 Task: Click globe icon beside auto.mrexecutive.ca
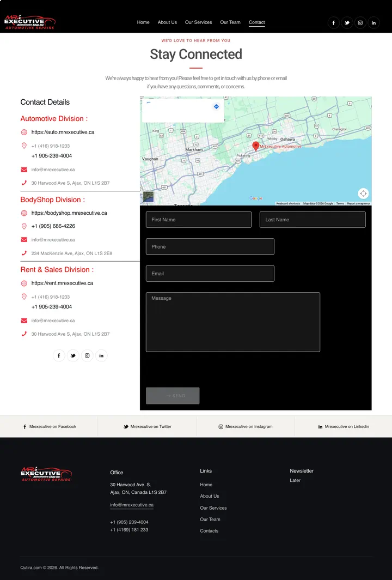pyautogui.click(x=24, y=132)
